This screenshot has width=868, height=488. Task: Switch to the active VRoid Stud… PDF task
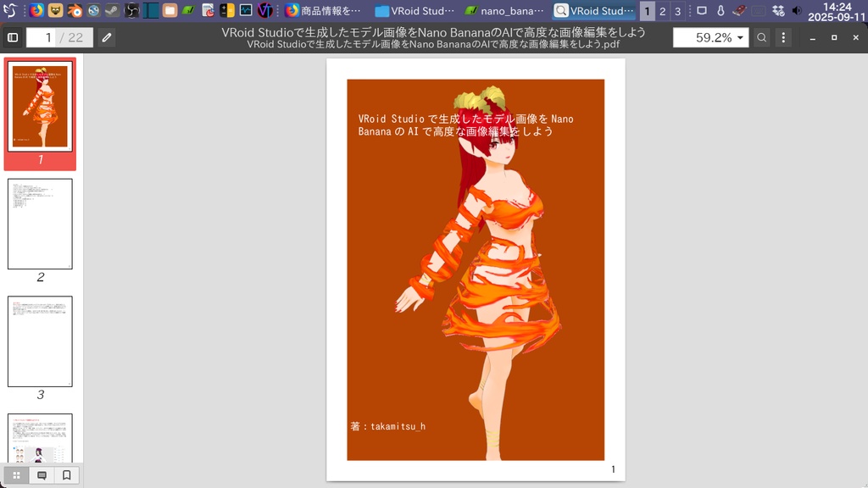click(594, 10)
